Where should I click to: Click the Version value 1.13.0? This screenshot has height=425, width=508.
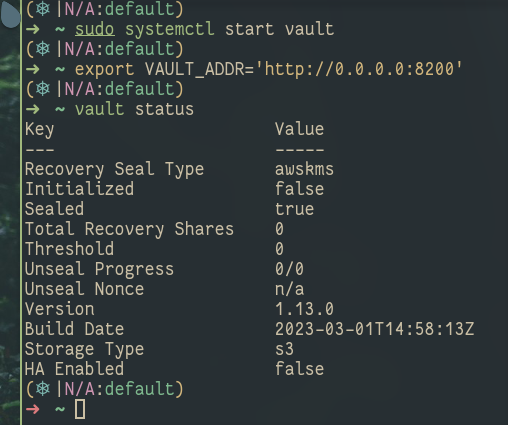click(x=304, y=309)
